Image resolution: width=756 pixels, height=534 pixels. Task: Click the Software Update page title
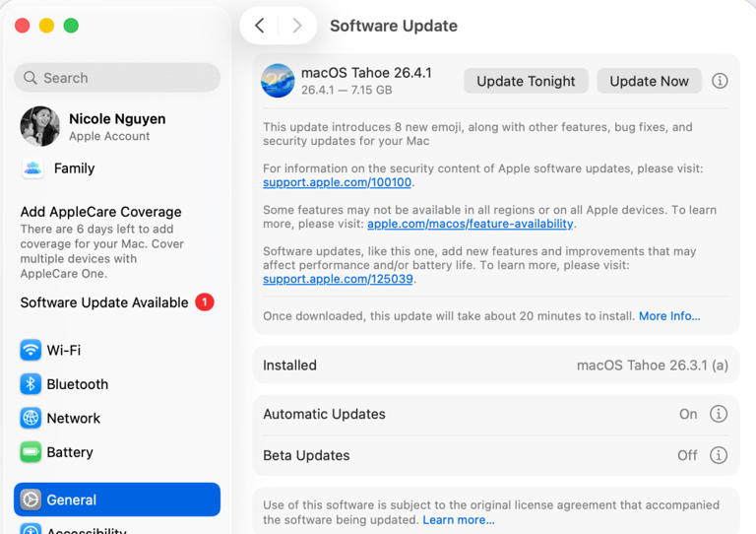pos(394,26)
